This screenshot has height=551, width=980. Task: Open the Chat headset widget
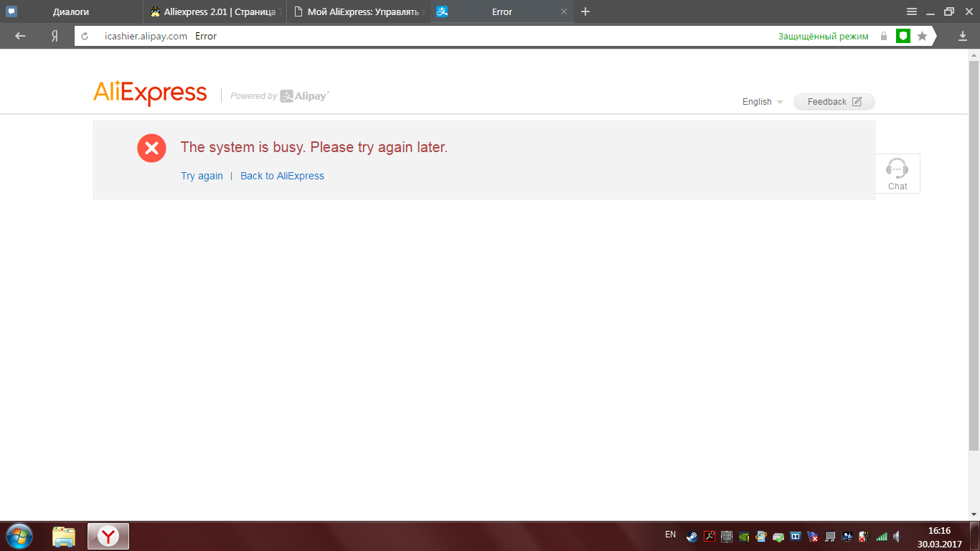897,174
